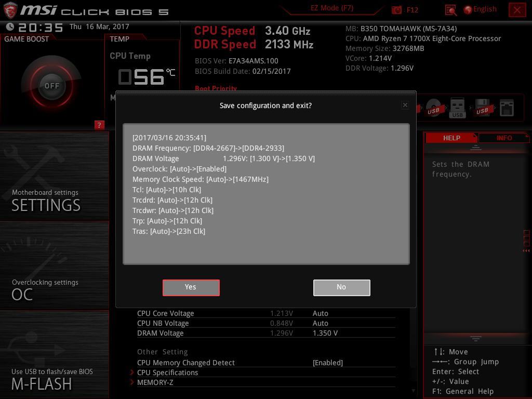Cancel saving with the No button
The width and height of the screenshot is (532, 399).
tap(342, 288)
